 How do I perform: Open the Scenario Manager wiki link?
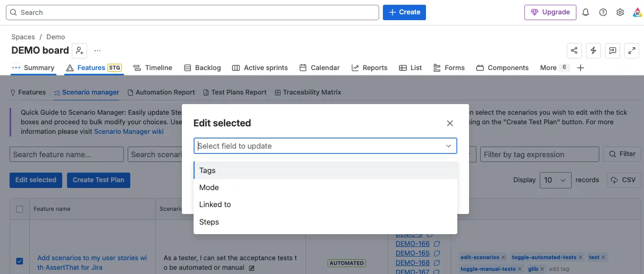click(129, 132)
